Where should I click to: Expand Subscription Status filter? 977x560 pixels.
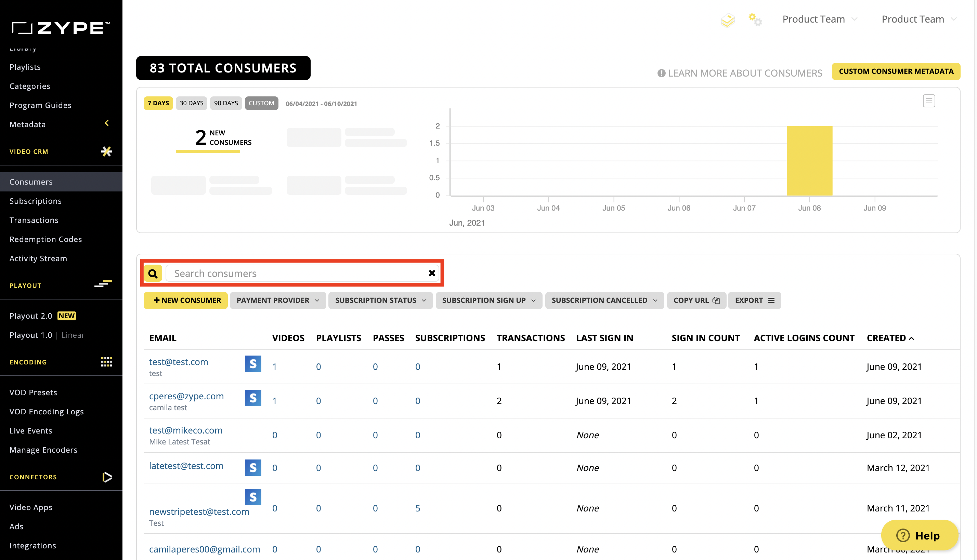(380, 301)
